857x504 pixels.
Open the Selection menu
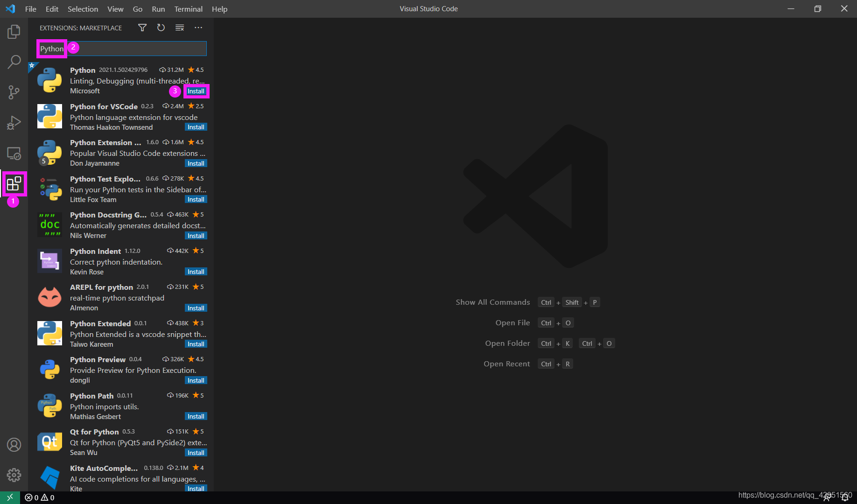(x=83, y=9)
